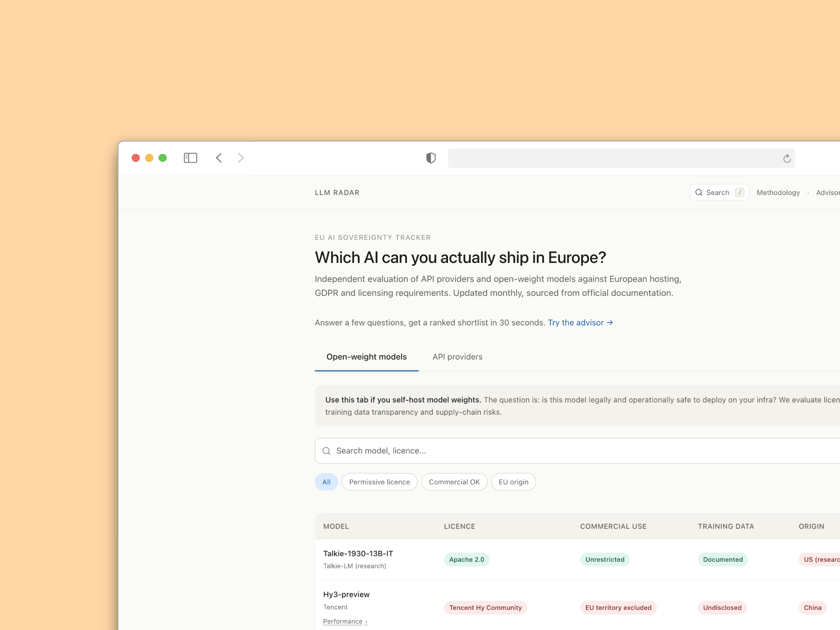Focus the Search model, licence field
The height and width of the screenshot is (630, 840).
click(569, 451)
